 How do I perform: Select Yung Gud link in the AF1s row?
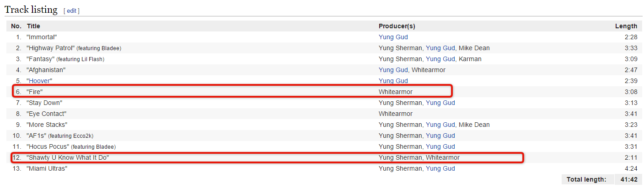440,136
